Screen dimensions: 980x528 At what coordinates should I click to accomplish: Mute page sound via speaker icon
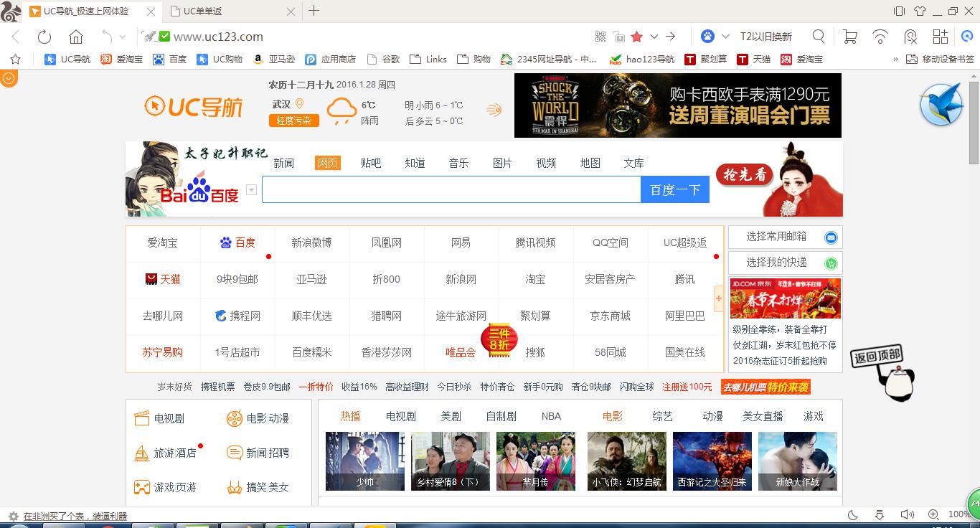click(x=907, y=514)
